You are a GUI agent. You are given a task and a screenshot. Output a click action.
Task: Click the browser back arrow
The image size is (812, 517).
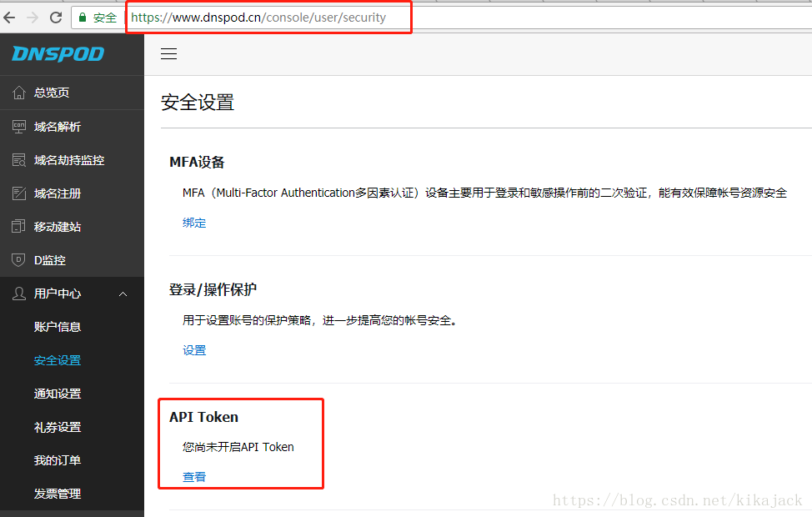(x=9, y=18)
